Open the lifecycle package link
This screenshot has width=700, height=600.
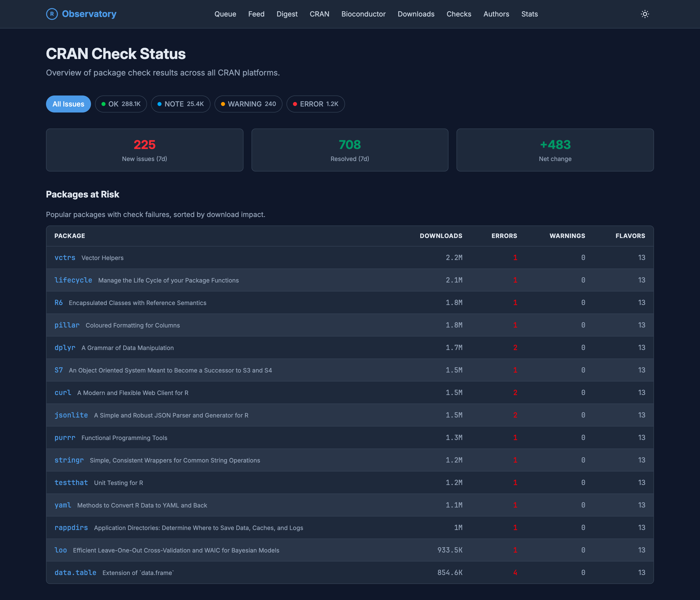click(x=73, y=280)
